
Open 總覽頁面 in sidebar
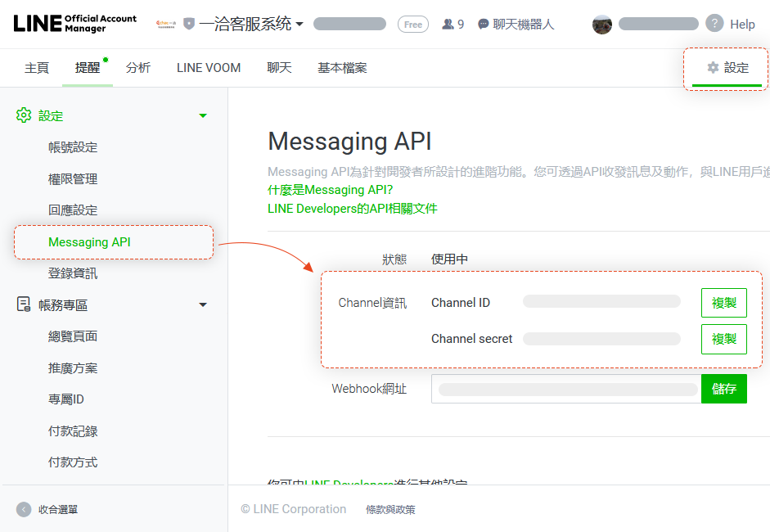73,336
